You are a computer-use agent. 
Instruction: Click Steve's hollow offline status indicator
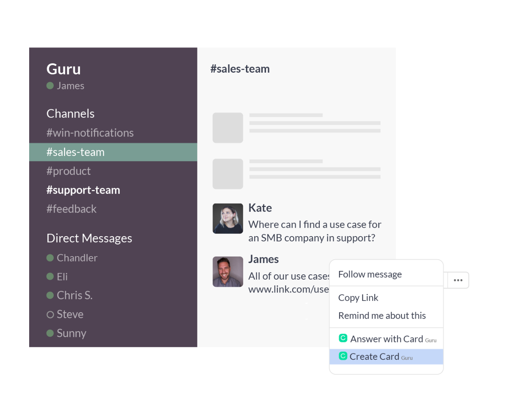(50, 314)
